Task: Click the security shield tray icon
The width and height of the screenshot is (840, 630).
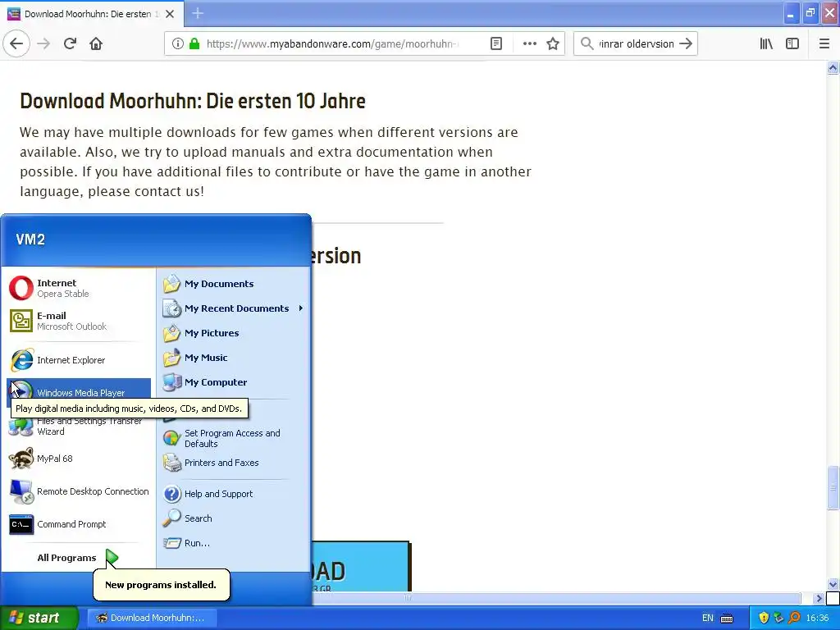Action: click(764, 618)
